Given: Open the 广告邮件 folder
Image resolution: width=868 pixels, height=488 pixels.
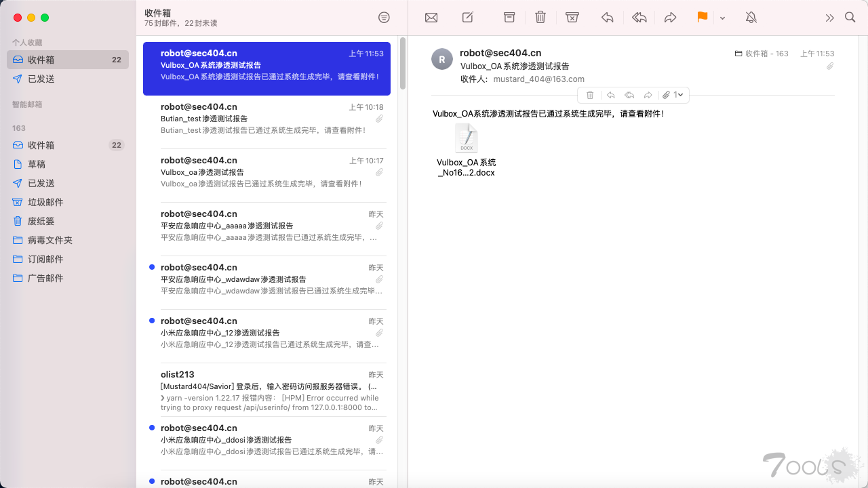Looking at the screenshot, I should [66, 278].
